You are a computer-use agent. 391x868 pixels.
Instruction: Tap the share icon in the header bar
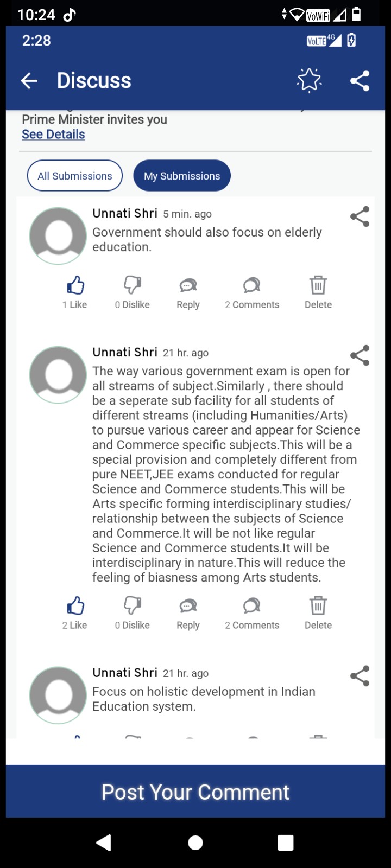click(360, 81)
